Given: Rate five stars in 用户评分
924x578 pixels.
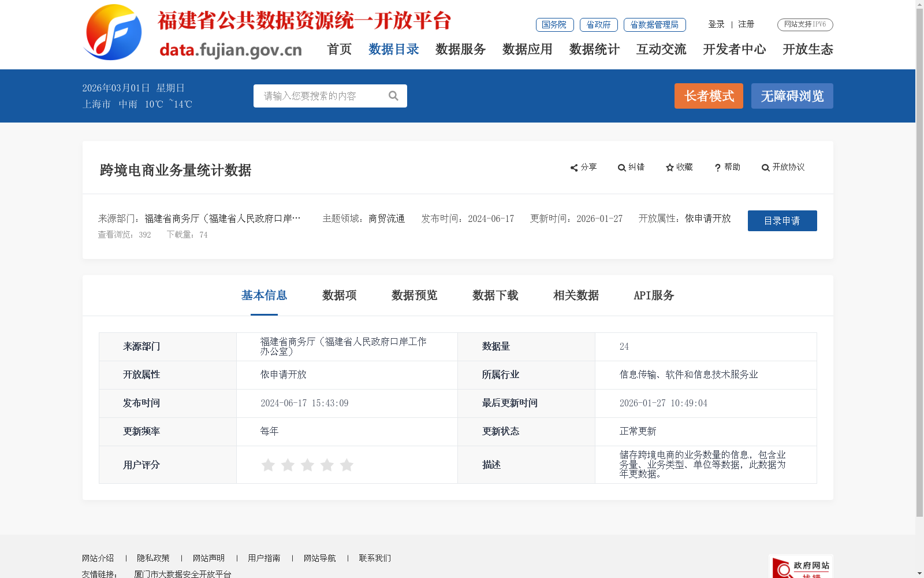Looking at the screenshot, I should 346,465.
